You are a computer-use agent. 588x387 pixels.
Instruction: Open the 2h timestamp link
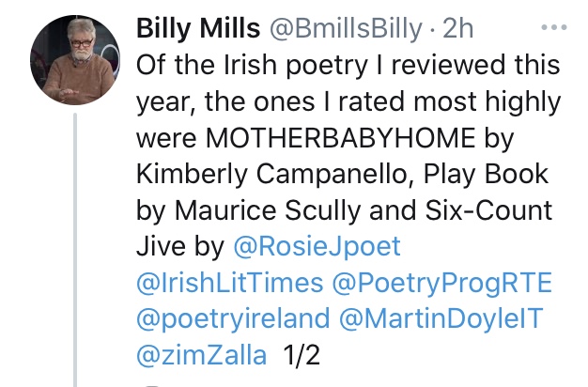458,28
